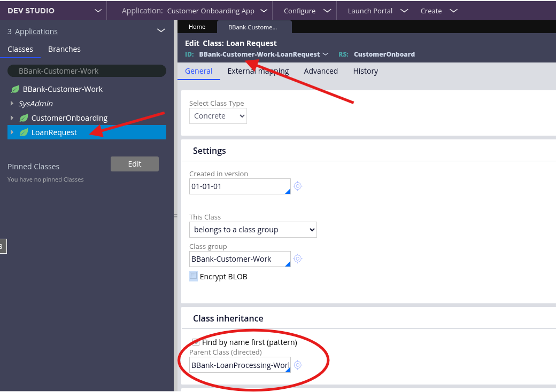The height and width of the screenshot is (392, 556).
Task: Click target icon beside Class group field
Action: (298, 259)
